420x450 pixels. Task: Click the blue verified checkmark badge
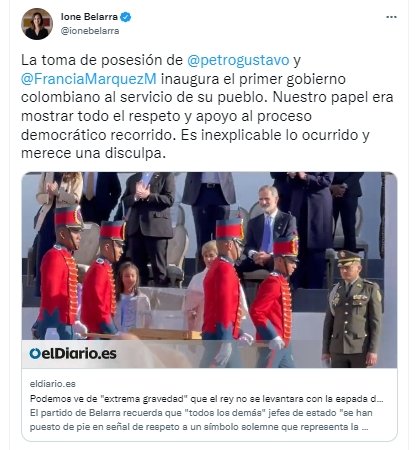(126, 17)
